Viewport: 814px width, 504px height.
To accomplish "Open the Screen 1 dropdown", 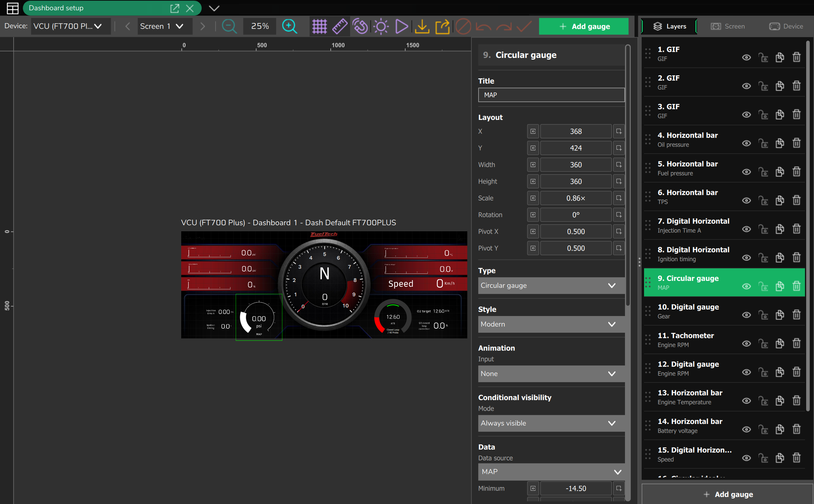I will [165, 26].
